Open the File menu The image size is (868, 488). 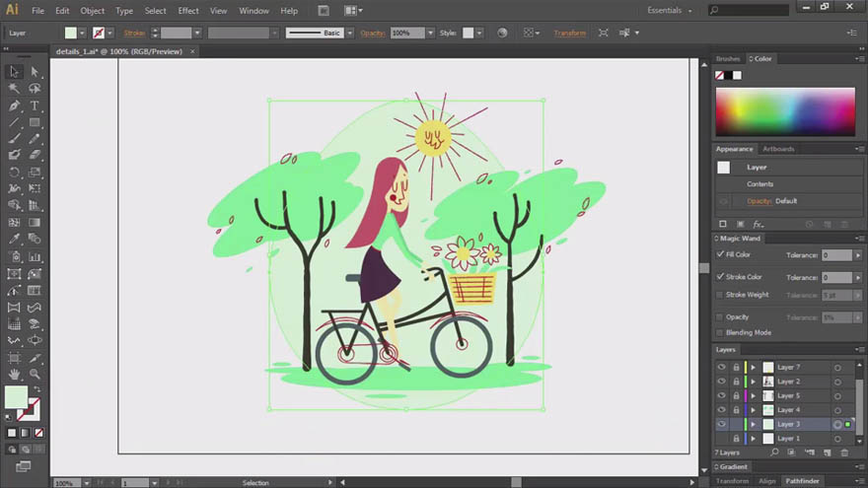coord(37,11)
